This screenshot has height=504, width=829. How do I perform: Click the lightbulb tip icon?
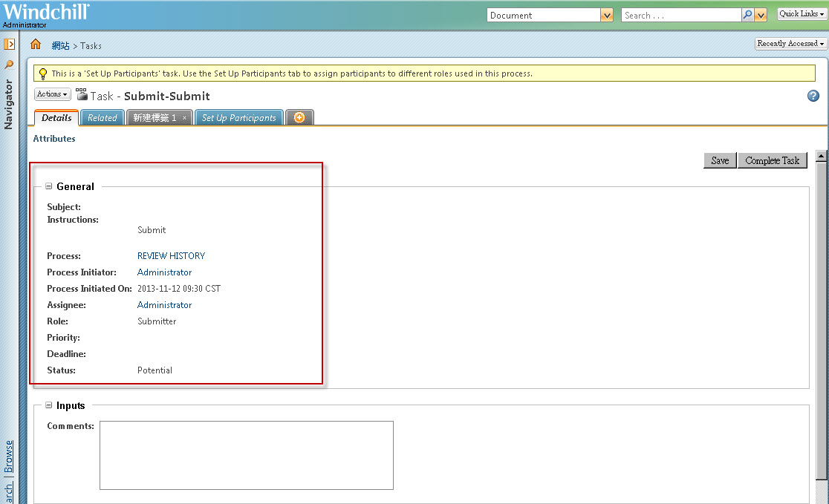(x=43, y=73)
